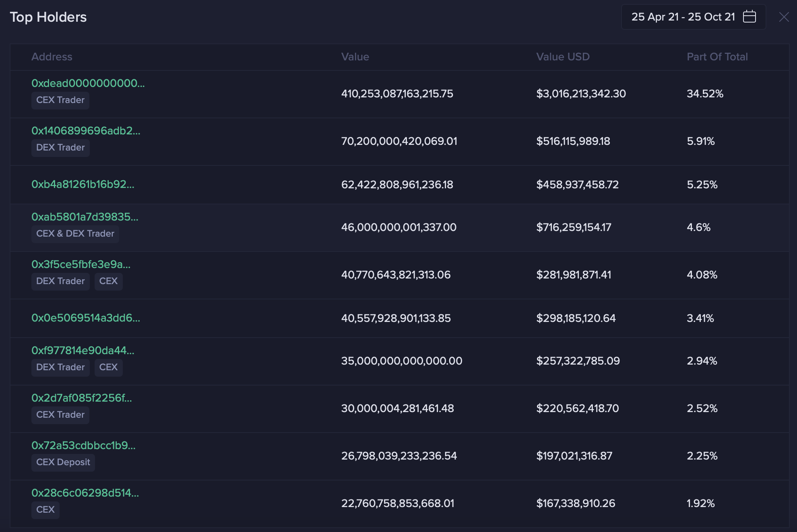Open address 0x3f5ce5fbfe3e9a...
This screenshot has width=797, height=532.
(81, 264)
